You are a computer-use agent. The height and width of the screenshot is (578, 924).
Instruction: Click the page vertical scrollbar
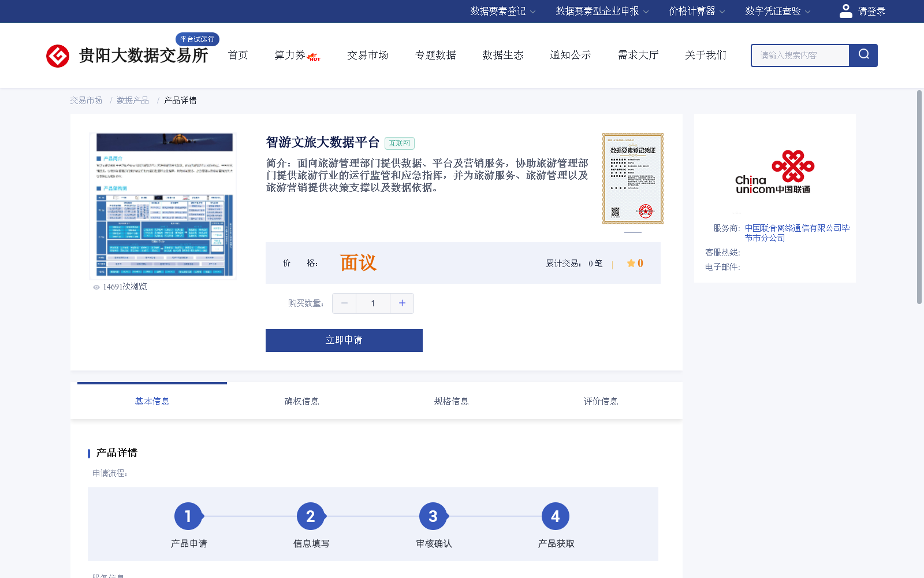(x=919, y=197)
